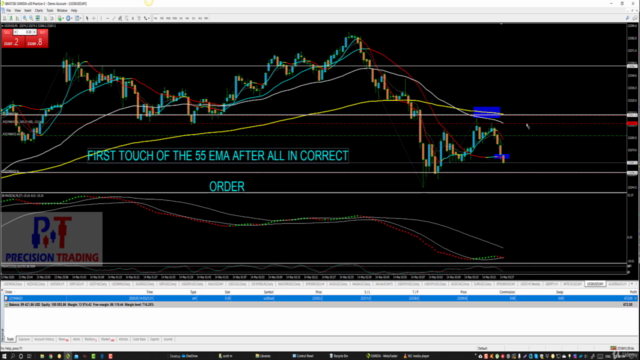Click the bar chart type icon
The width and height of the screenshot is (640, 360).
pos(4,18)
